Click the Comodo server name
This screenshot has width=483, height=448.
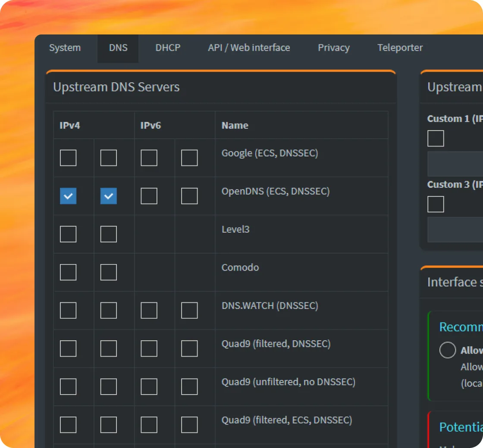pos(240,268)
